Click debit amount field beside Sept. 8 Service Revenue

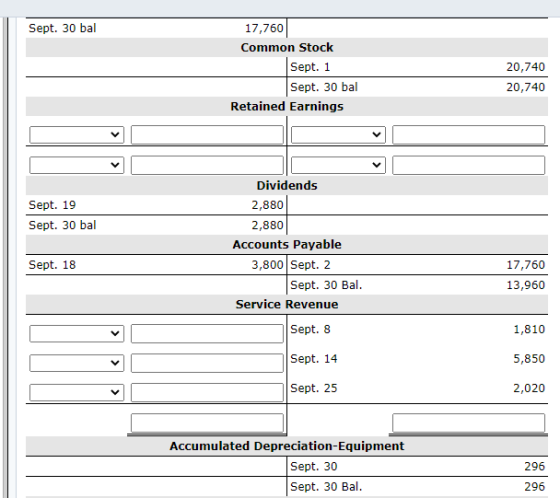[x=207, y=333]
